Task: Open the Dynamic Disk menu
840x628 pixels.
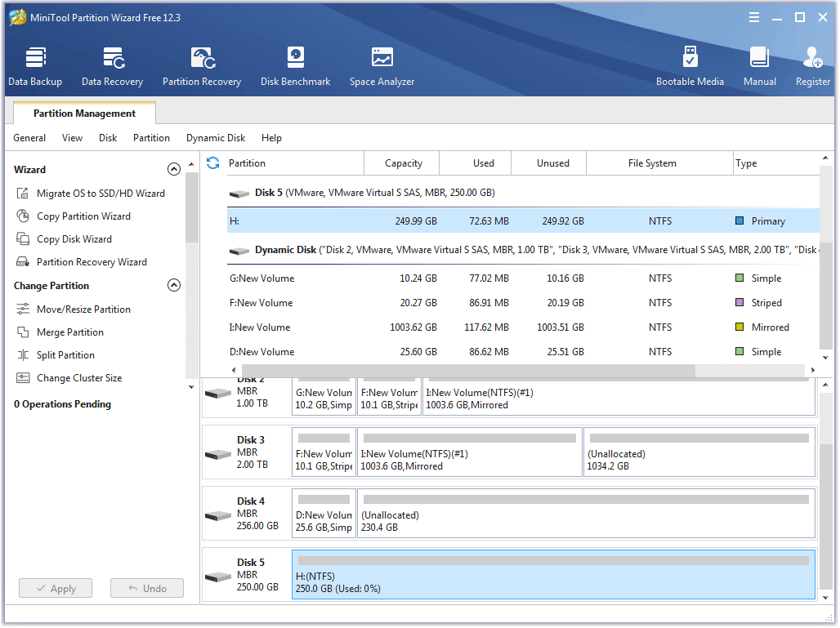Action: pos(215,138)
